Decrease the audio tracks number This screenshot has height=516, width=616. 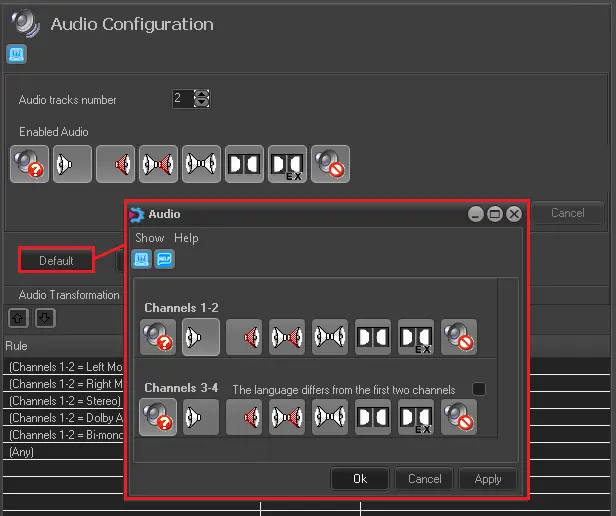point(203,103)
